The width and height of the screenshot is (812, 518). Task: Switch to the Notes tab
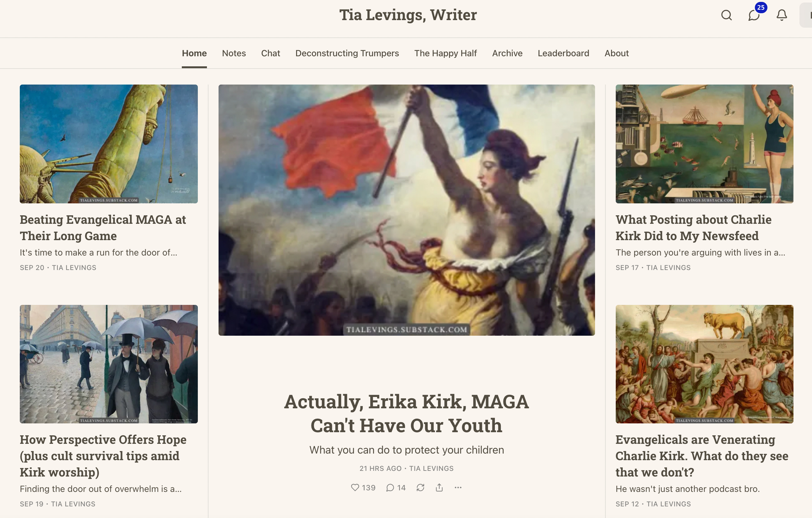[234, 53]
